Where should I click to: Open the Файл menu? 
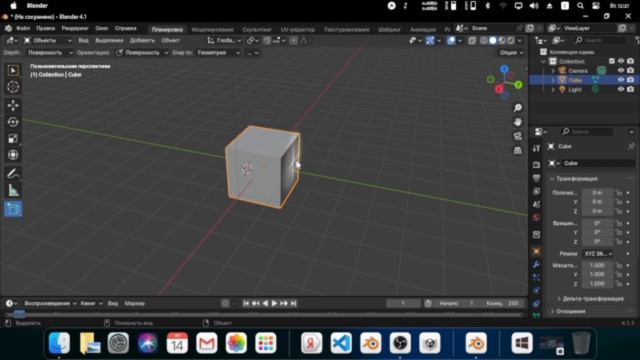(x=23, y=29)
